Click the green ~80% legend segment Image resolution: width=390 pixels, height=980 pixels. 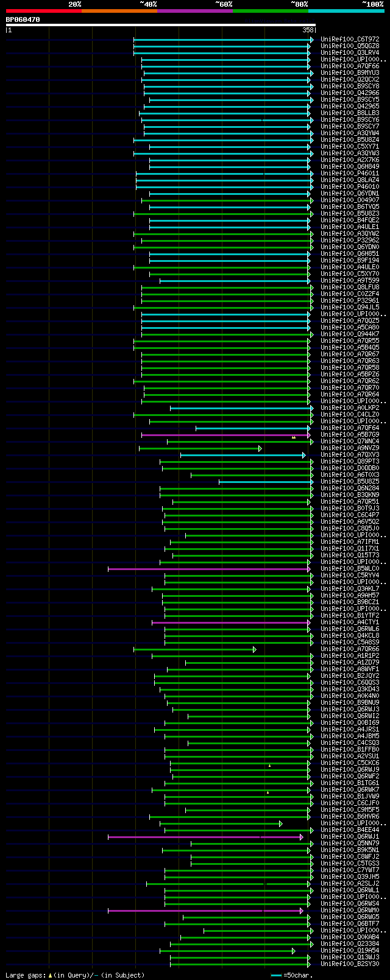tap(271, 11)
